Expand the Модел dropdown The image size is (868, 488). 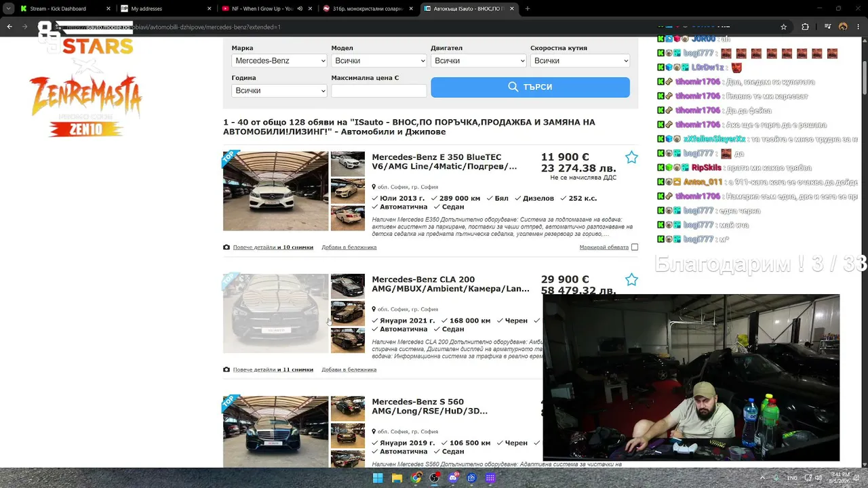[379, 61]
